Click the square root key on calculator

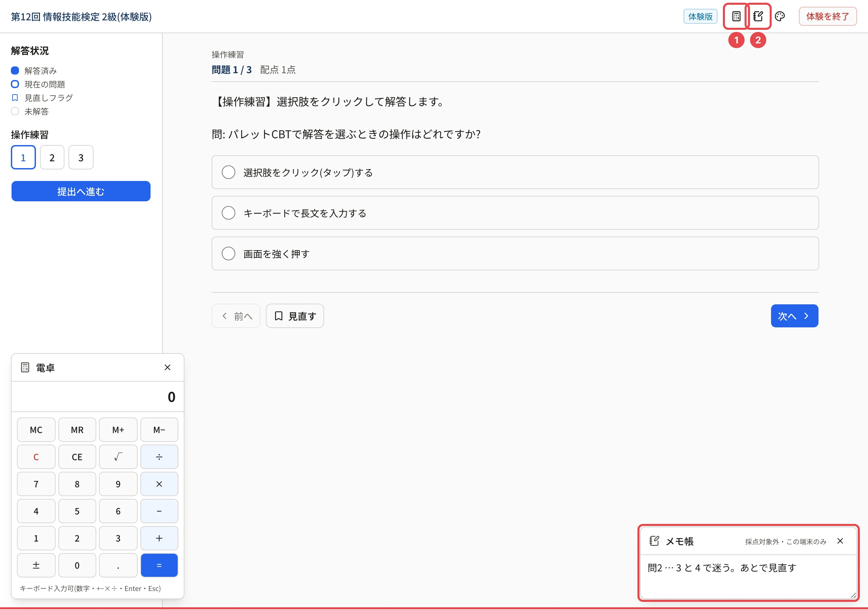[118, 456]
